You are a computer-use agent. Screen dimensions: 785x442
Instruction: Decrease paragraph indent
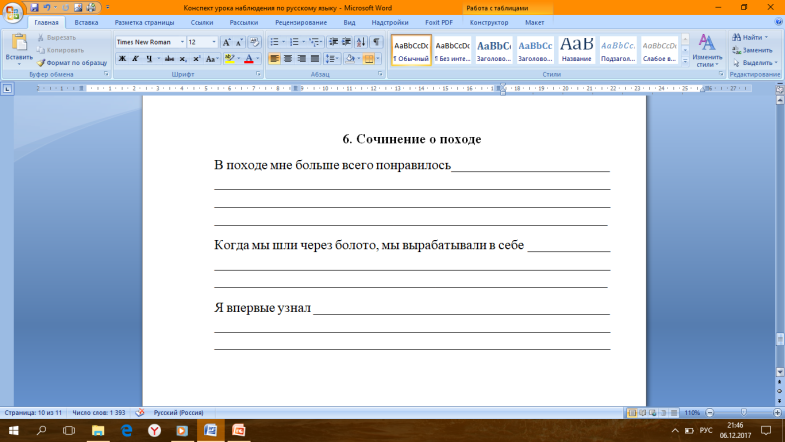coord(333,42)
